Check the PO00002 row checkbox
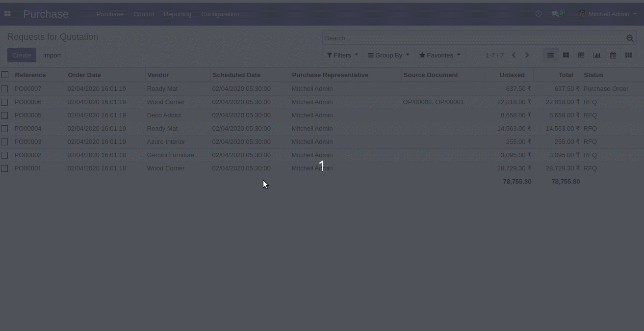Viewport: 644px width, 331px height. pyautogui.click(x=4, y=155)
